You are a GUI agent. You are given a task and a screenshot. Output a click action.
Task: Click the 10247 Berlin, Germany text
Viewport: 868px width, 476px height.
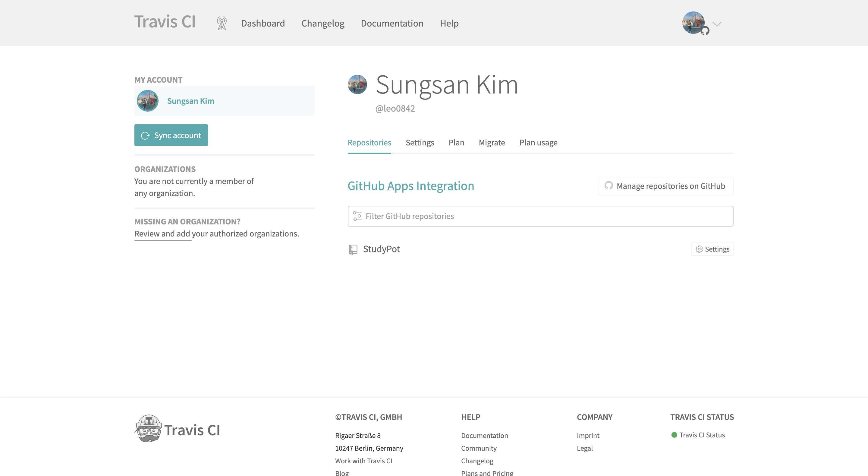369,448
